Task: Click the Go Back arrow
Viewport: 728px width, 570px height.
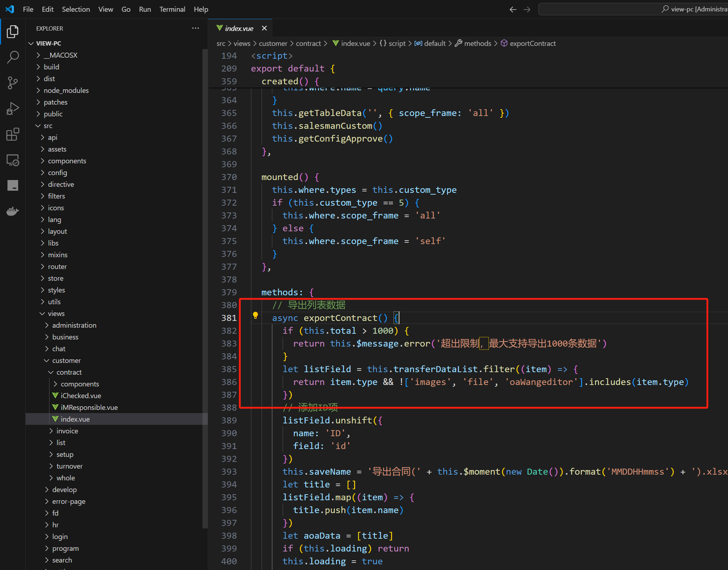Action: tap(513, 9)
